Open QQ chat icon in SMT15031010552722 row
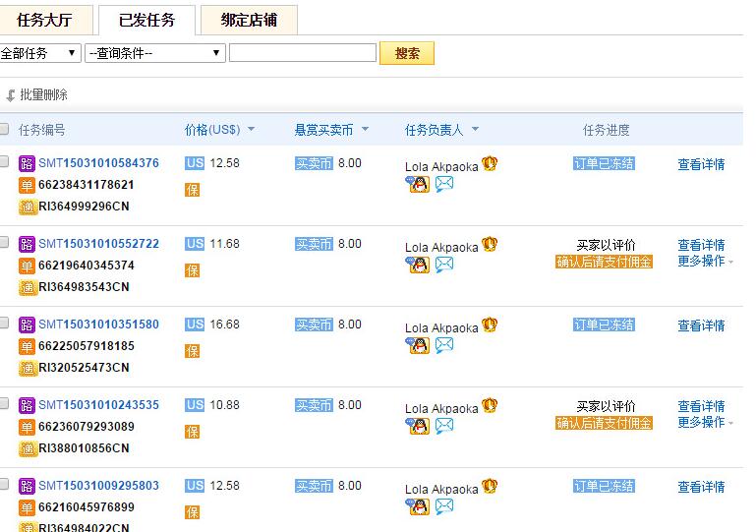This screenshot has width=756, height=532. [x=418, y=265]
